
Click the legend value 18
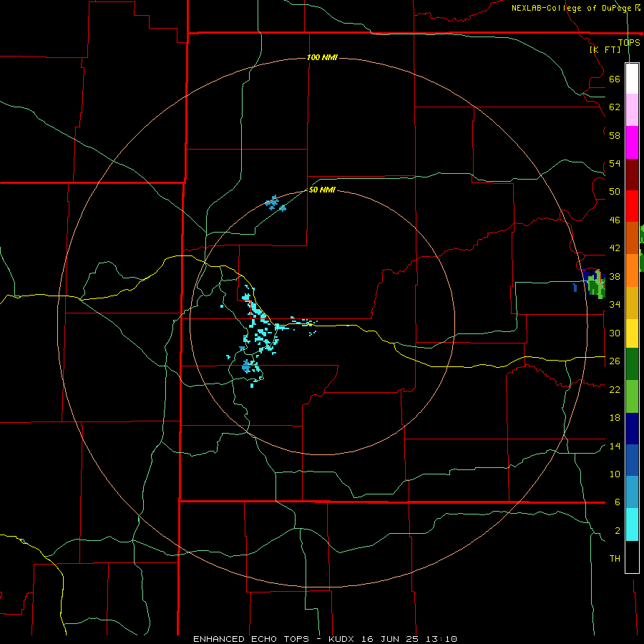click(x=615, y=418)
